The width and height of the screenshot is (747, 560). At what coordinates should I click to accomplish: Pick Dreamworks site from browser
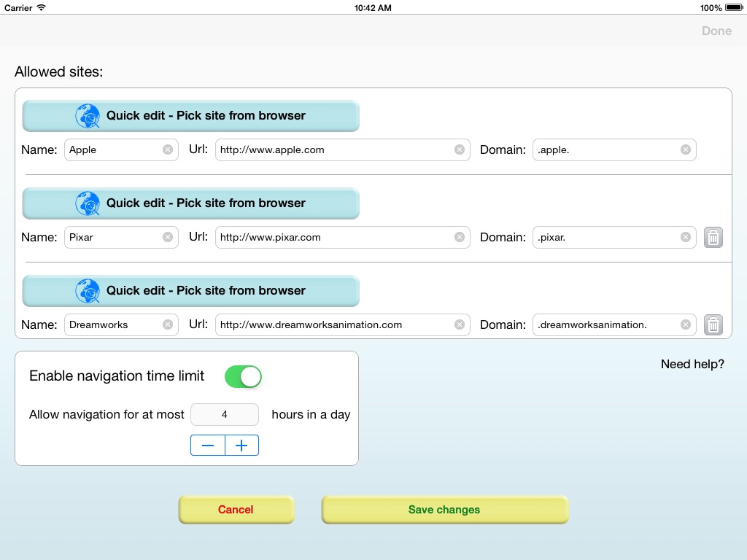[190, 291]
